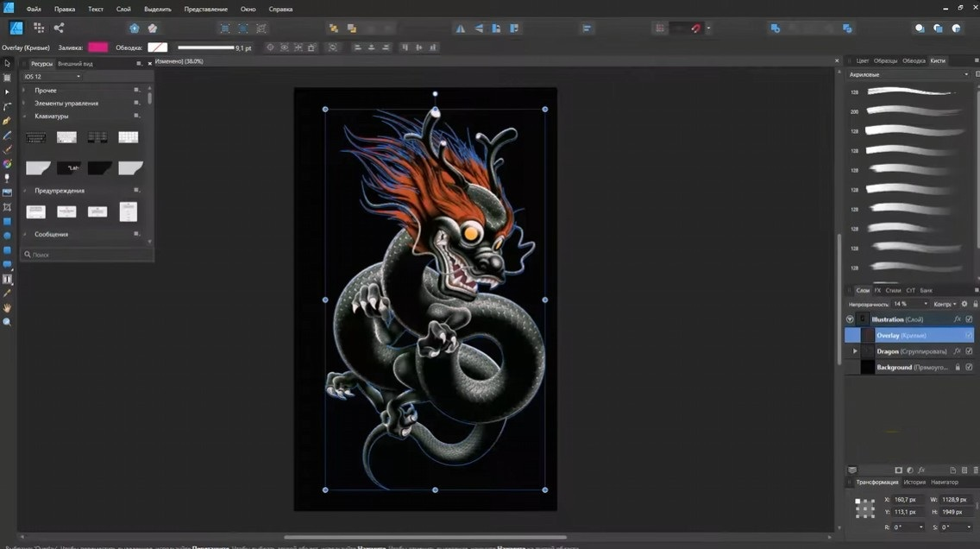Collapse the Клавиатуры assets category
The width and height of the screenshot is (980, 549).
pyautogui.click(x=24, y=117)
